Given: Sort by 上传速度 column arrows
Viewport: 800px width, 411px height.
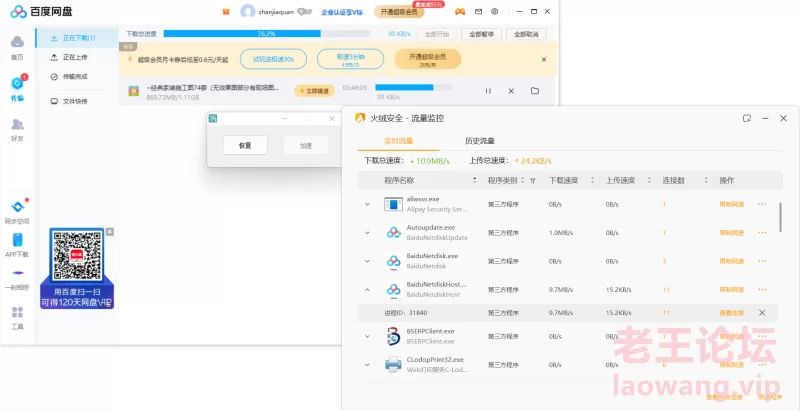Looking at the screenshot, I should pos(649,181).
